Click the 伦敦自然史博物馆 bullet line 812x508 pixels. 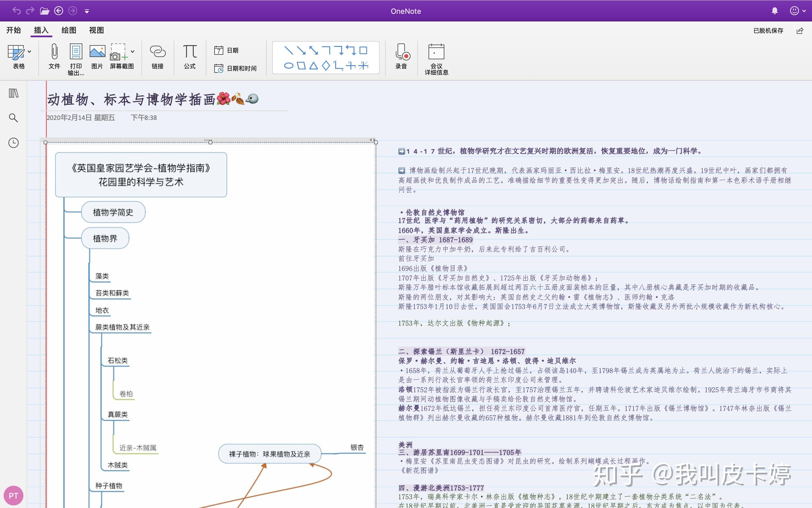coord(432,212)
